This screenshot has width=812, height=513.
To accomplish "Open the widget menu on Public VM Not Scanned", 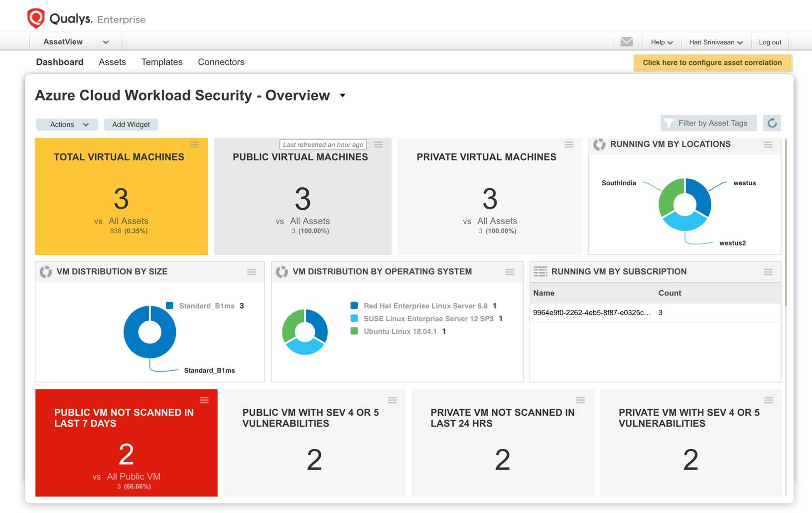I will pos(204,399).
